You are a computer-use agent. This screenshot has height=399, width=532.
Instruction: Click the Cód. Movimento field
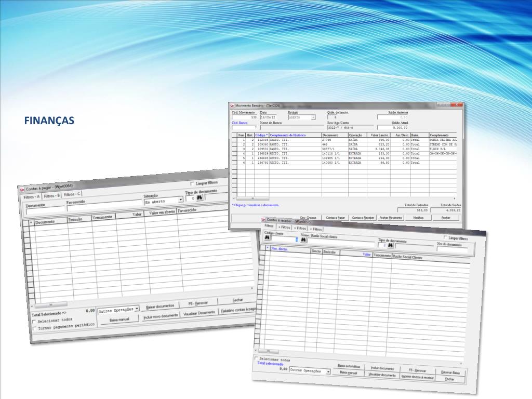point(244,117)
